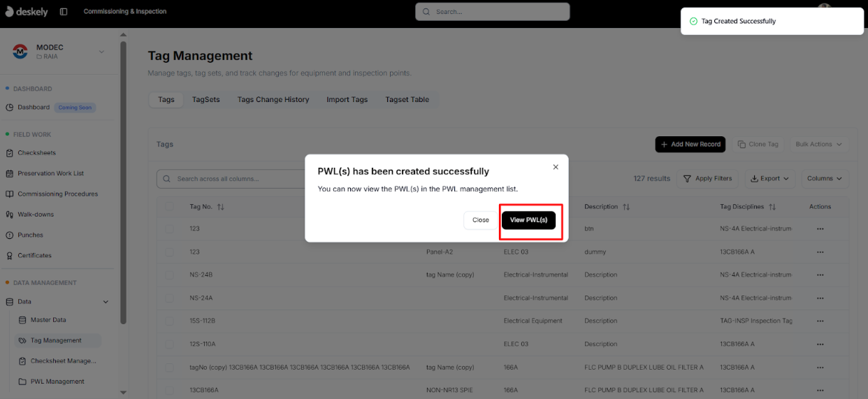Open the Bulk Actions dropdown

tap(819, 145)
